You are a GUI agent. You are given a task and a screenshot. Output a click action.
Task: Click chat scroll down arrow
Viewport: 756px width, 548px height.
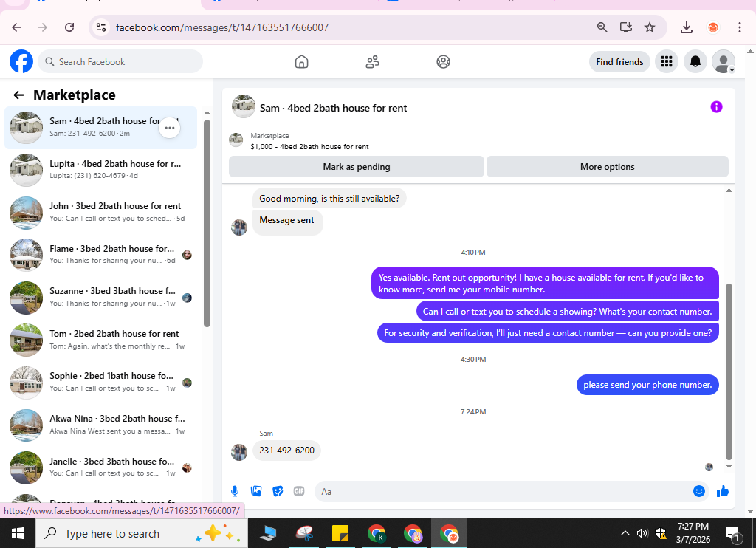pos(729,467)
